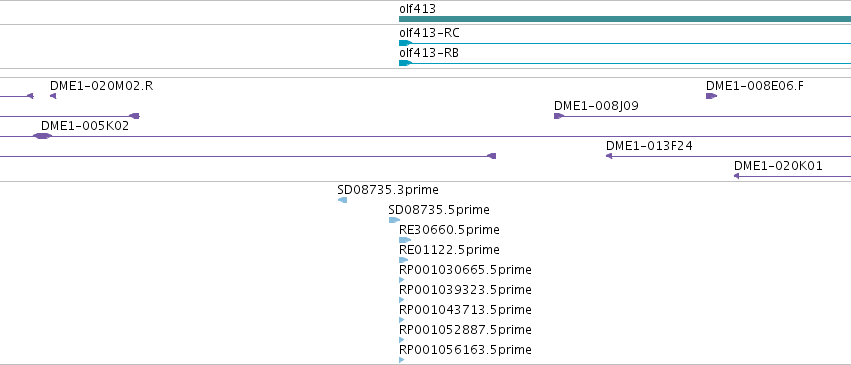The image size is (851, 365).
Task: Click the RE01122.5prime EST arrow
Action: click(x=403, y=260)
